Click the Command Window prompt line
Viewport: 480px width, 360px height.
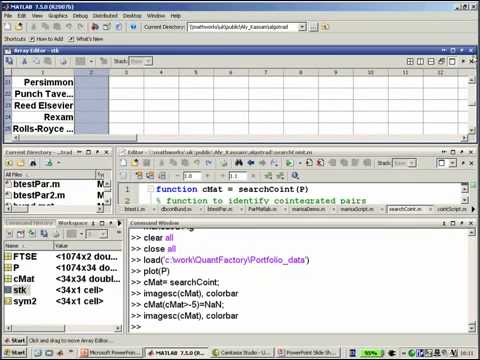(300, 327)
